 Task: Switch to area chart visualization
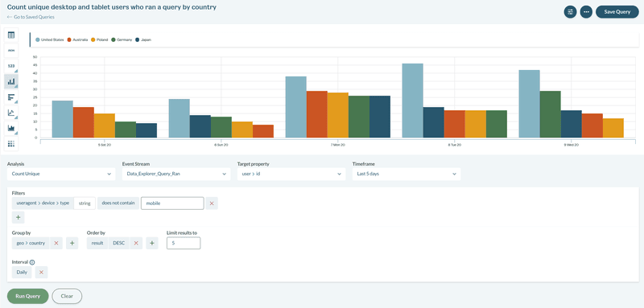(x=11, y=129)
